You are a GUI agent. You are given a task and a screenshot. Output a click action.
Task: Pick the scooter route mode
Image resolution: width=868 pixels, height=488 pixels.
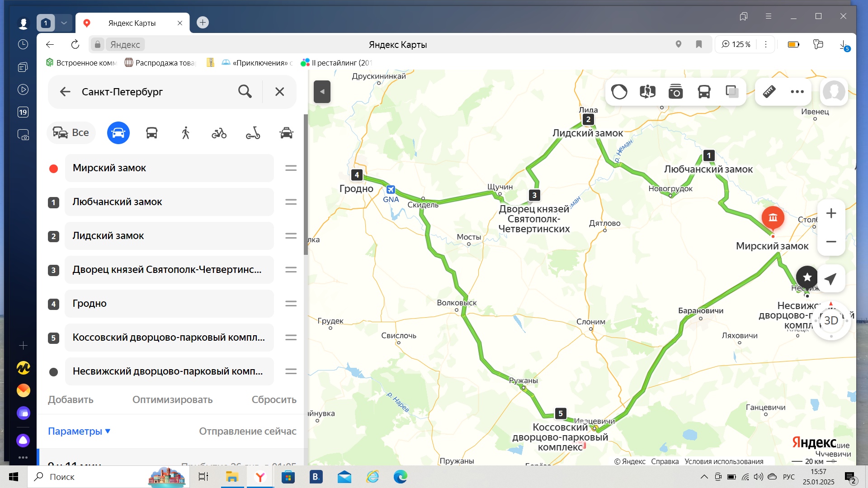(x=253, y=133)
